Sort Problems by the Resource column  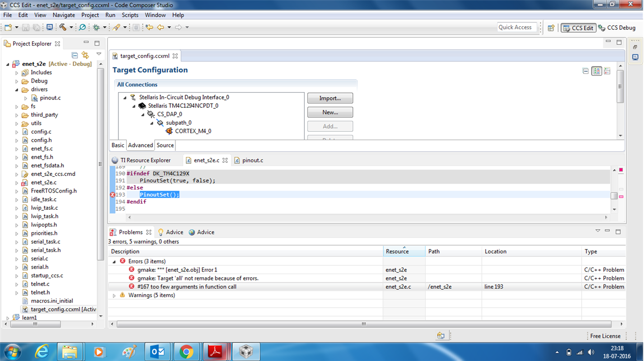point(404,252)
